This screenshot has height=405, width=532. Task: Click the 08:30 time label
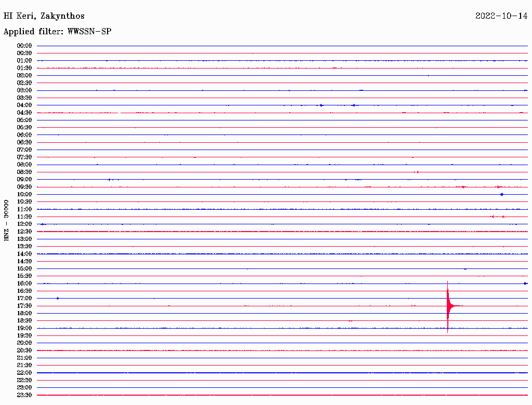[x=24, y=172]
